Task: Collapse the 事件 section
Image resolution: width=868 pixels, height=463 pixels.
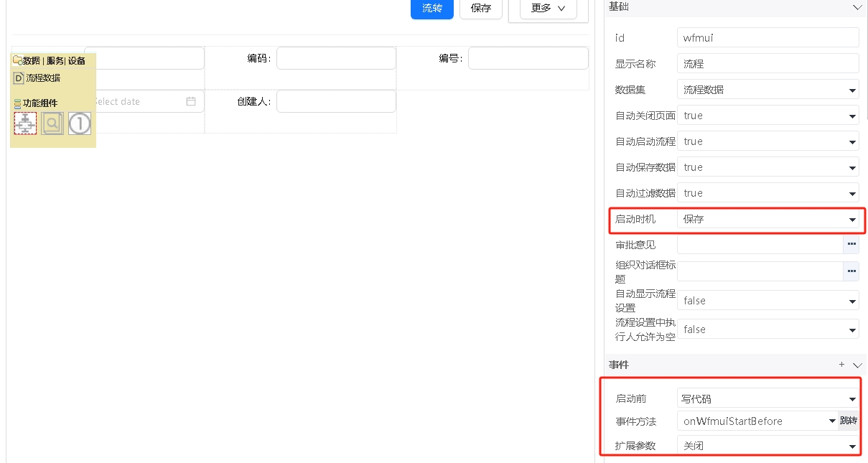Action: (x=857, y=365)
